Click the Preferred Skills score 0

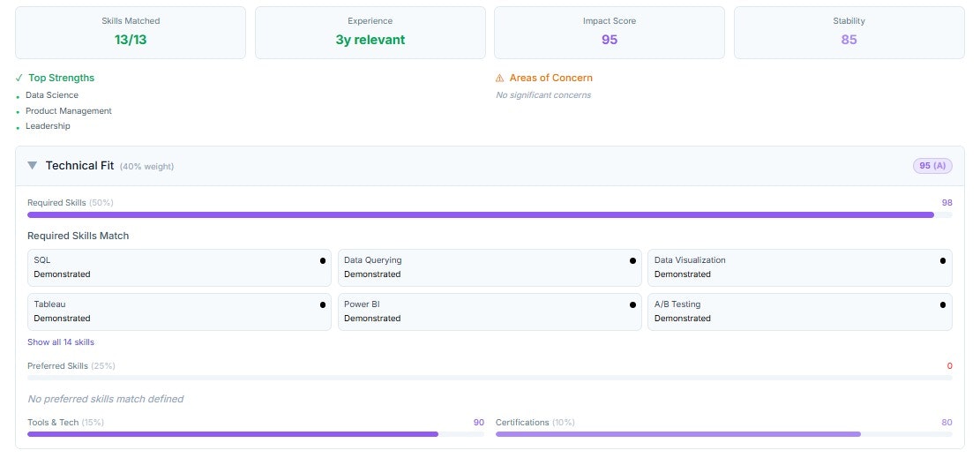(949, 366)
